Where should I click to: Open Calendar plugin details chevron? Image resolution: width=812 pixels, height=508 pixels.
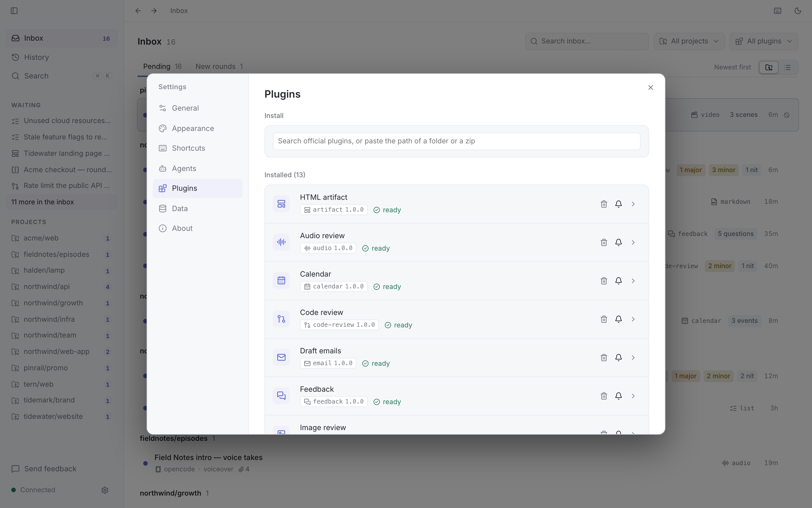(633, 281)
